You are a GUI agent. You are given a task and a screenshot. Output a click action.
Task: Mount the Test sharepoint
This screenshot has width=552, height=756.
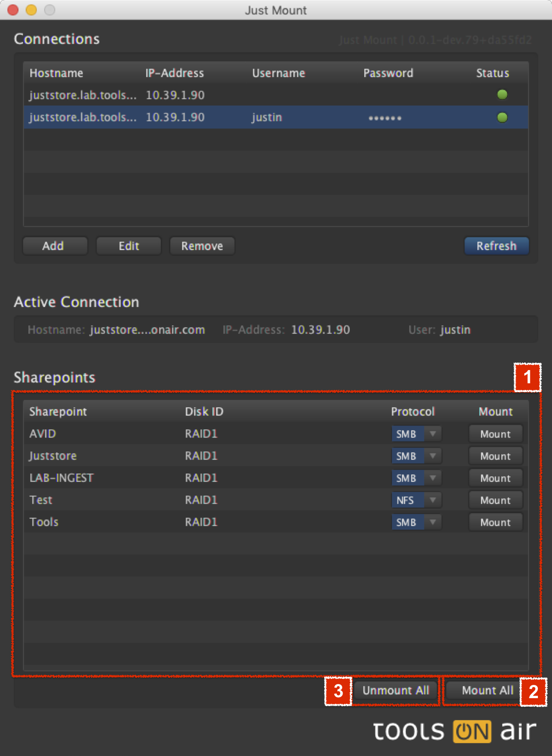pyautogui.click(x=495, y=500)
